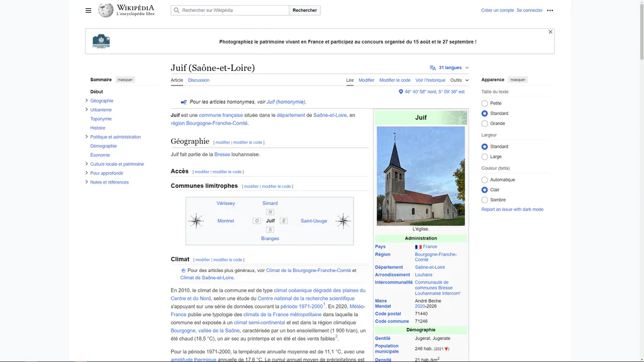The image size is (644, 362).
Task: Click the S south direction marker
Action: (x=270, y=229)
